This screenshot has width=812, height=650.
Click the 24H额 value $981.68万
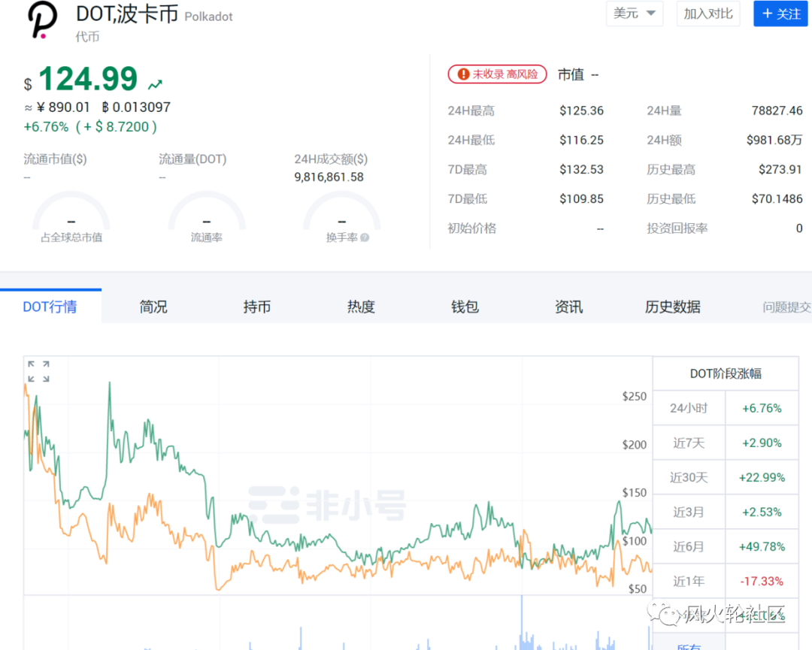[774, 141]
